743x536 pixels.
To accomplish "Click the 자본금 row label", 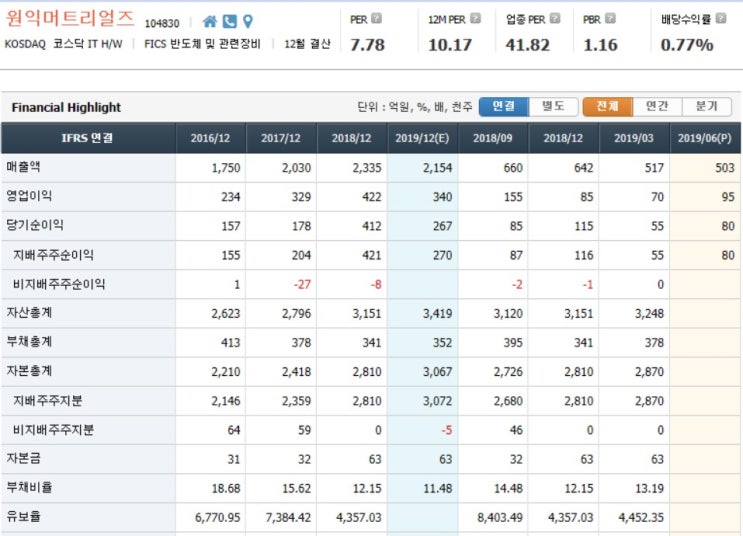I will (23, 458).
